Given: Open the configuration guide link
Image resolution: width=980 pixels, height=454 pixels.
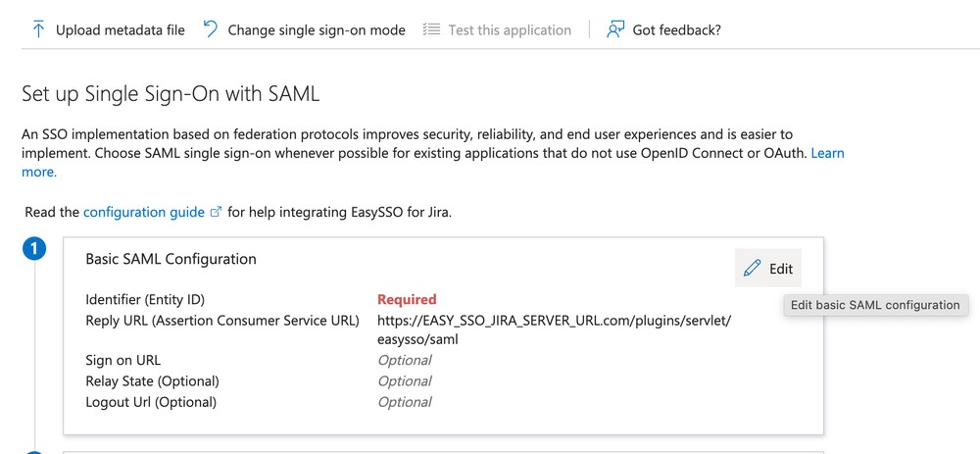Looking at the screenshot, I should click(144, 212).
